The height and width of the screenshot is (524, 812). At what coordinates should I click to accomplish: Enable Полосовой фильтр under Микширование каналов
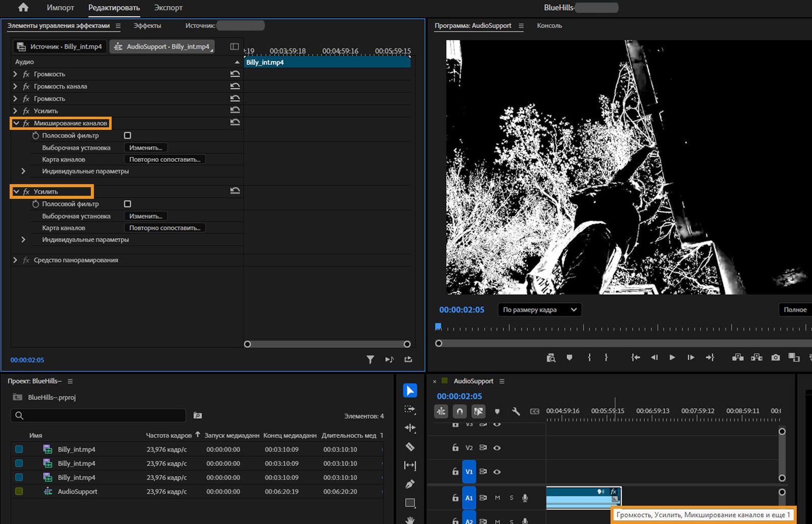click(127, 135)
